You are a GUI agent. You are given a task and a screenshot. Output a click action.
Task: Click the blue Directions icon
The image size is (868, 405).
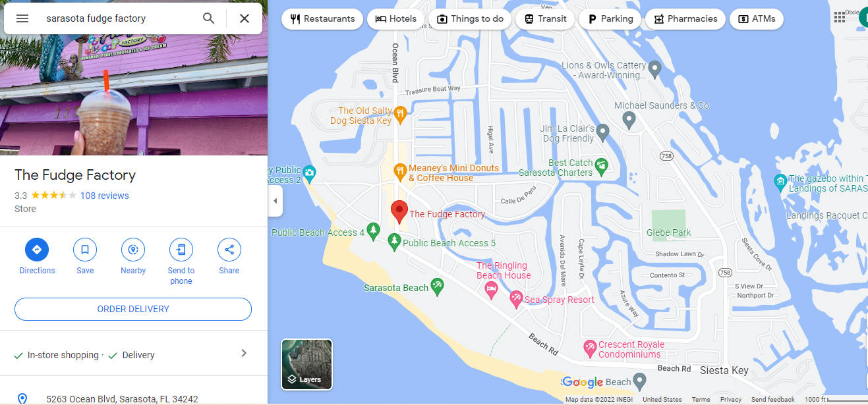click(x=37, y=250)
